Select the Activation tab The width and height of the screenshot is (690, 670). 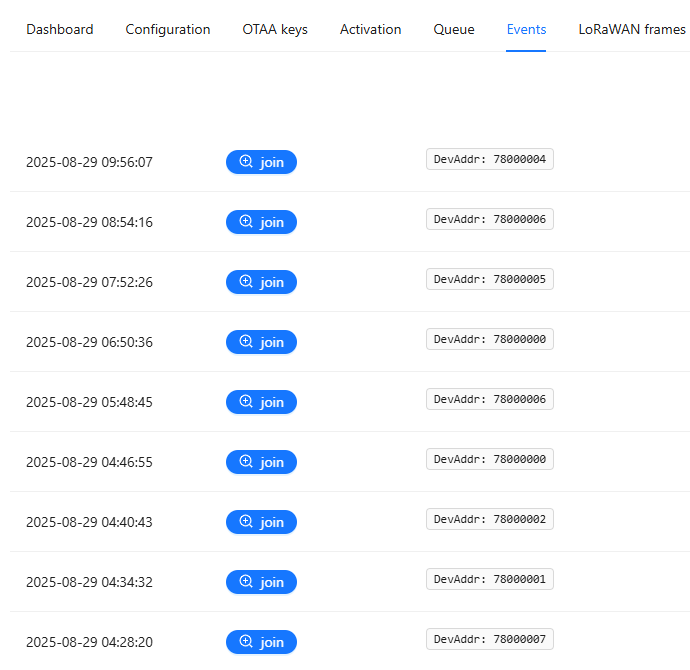pyautogui.click(x=370, y=29)
